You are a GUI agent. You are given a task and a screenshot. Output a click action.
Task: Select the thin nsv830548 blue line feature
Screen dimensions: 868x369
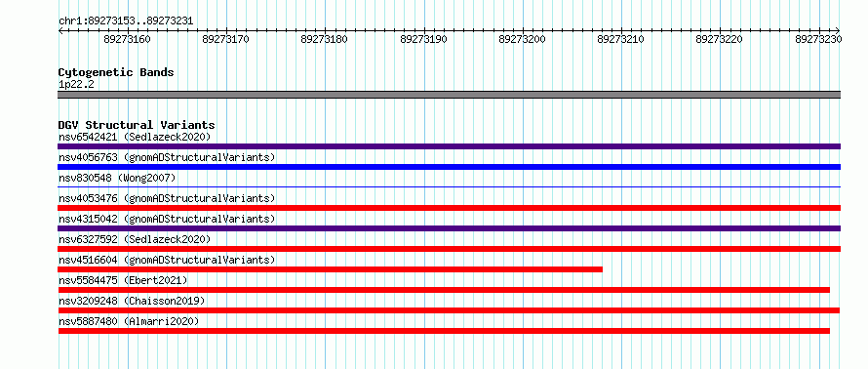449,187
